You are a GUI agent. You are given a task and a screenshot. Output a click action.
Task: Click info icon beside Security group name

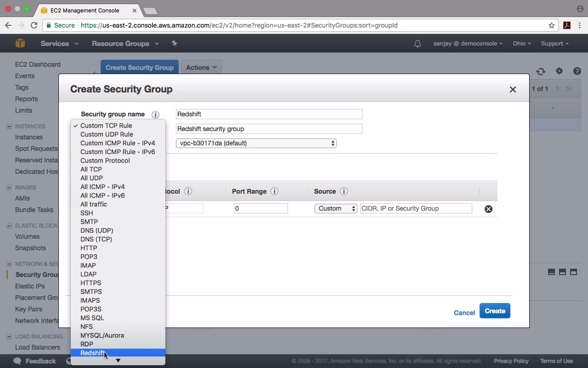point(155,115)
